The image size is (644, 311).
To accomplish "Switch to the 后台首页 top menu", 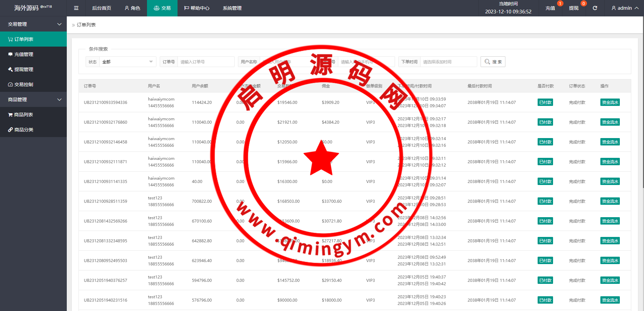I will tap(101, 8).
